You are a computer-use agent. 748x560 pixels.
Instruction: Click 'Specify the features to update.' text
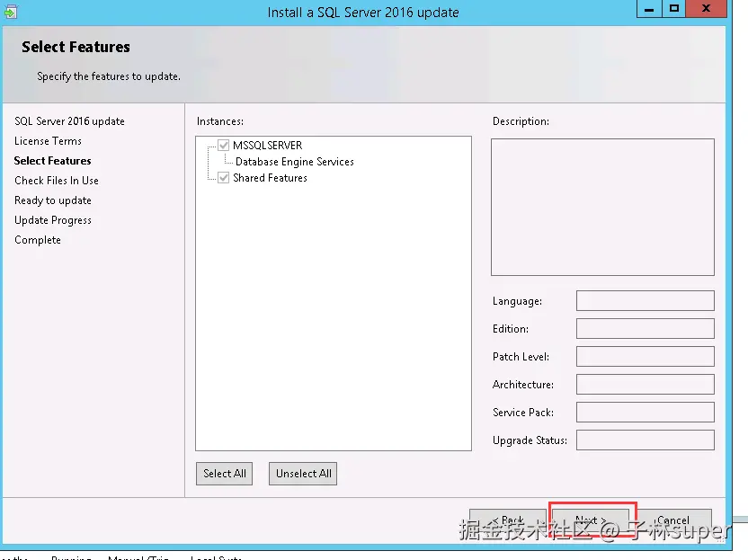point(109,76)
